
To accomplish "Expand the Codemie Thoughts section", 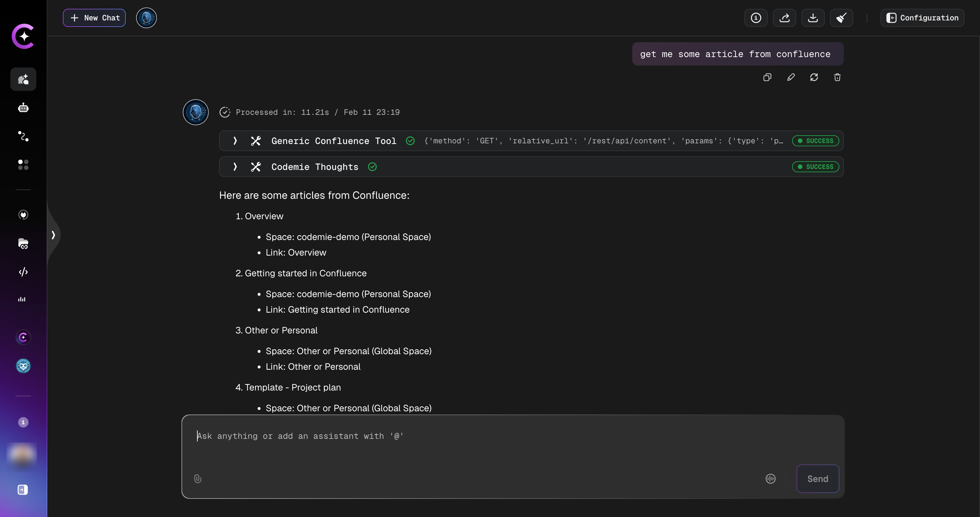I will (x=235, y=166).
